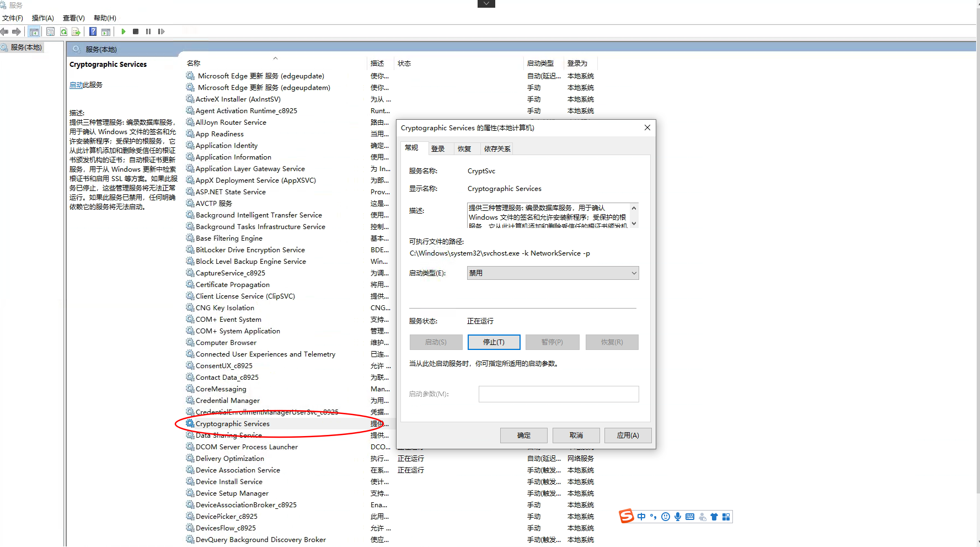This screenshot has height=547, width=980.
Task: Click the Pause Service toolbar icon
Action: pos(148,31)
